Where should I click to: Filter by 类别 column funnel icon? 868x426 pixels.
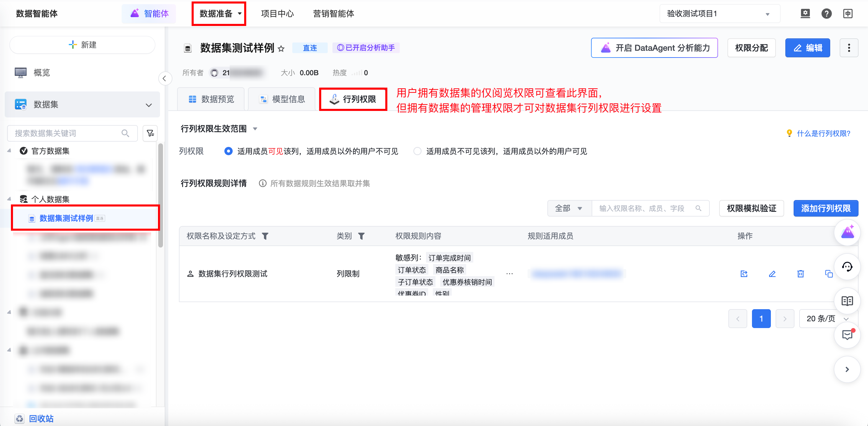(361, 236)
